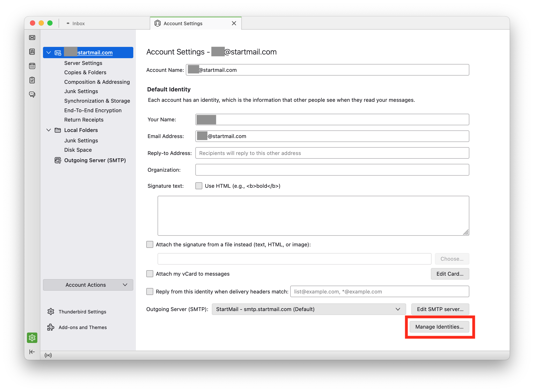
Task: Open the Calendar icon in sidebar
Action: 32,66
